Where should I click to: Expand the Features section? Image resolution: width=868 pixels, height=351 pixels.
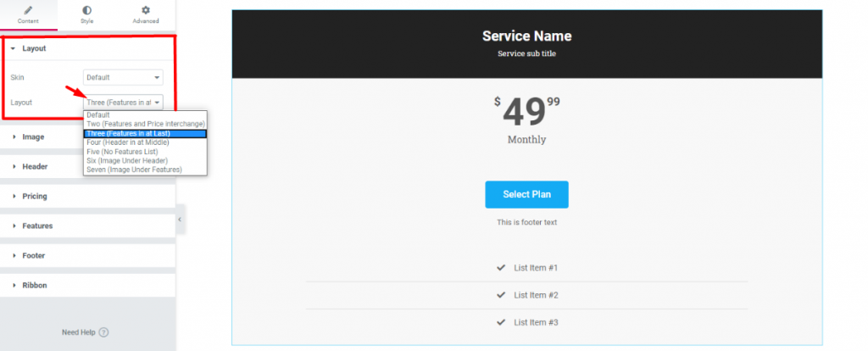coord(37,226)
